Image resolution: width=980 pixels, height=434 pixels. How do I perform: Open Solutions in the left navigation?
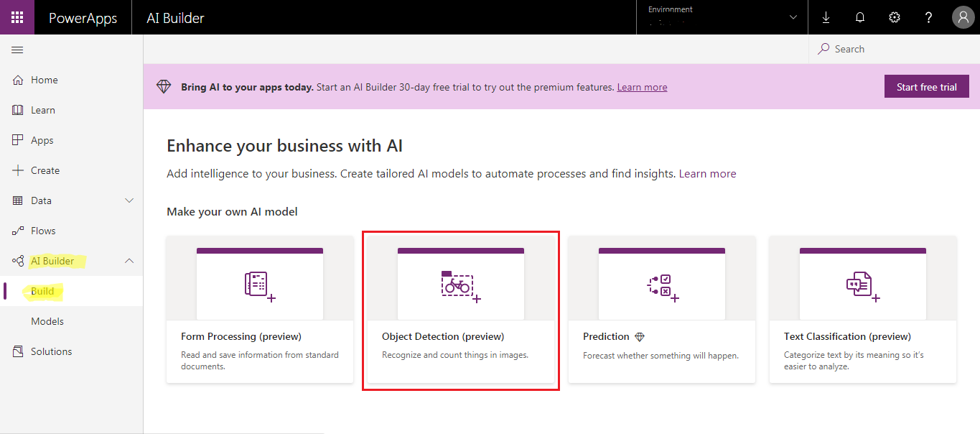(51, 351)
